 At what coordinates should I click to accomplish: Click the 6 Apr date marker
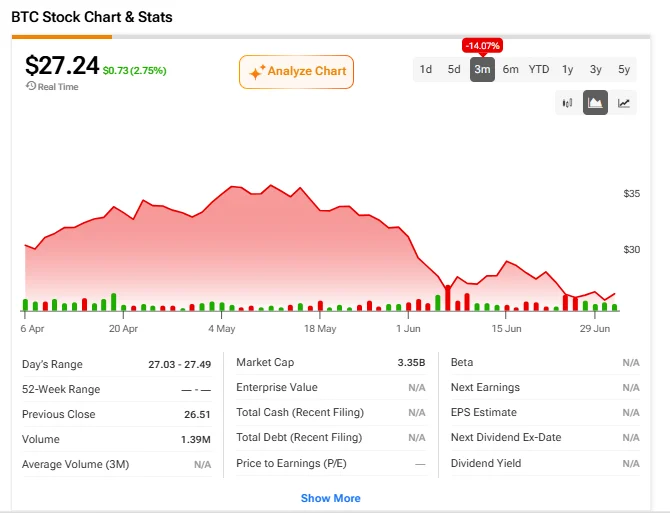click(32, 328)
